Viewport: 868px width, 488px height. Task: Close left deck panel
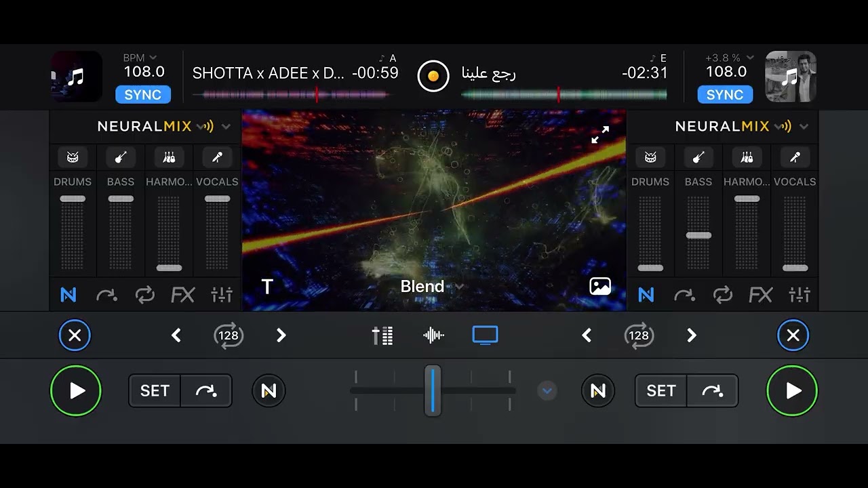tap(75, 335)
